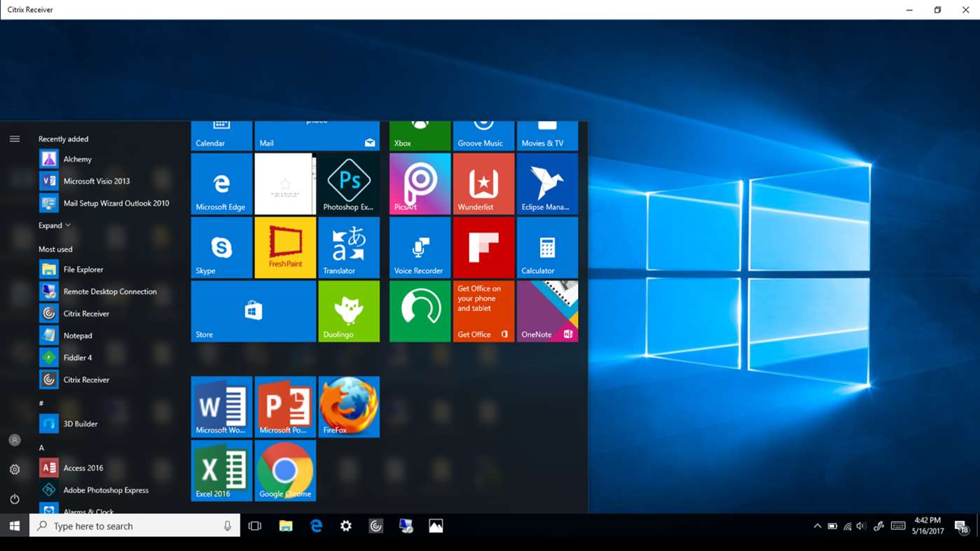Open the Start menu hamburger navigation
This screenshot has width=980, height=551.
tap(14, 139)
